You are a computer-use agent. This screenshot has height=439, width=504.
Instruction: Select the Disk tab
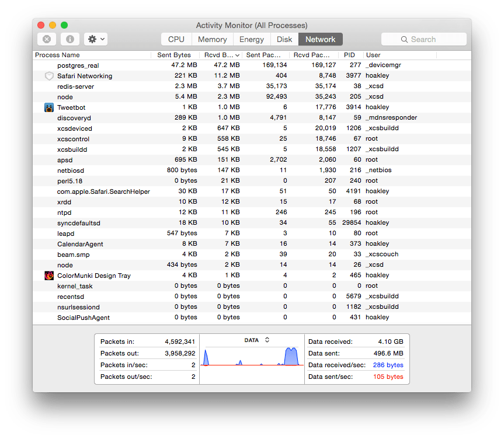click(284, 39)
